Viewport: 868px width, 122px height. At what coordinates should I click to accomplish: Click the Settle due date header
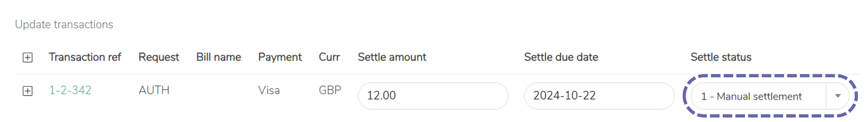pos(561,57)
